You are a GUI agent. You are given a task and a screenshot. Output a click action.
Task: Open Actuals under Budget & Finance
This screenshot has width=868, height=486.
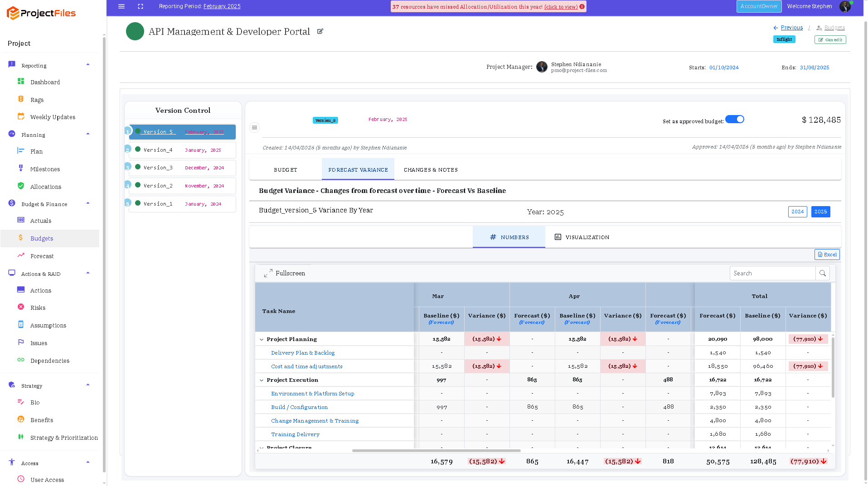[x=41, y=221]
